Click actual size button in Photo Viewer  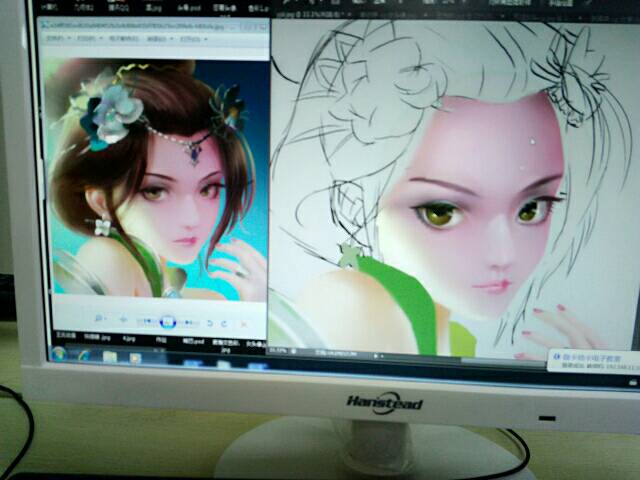tap(123, 320)
